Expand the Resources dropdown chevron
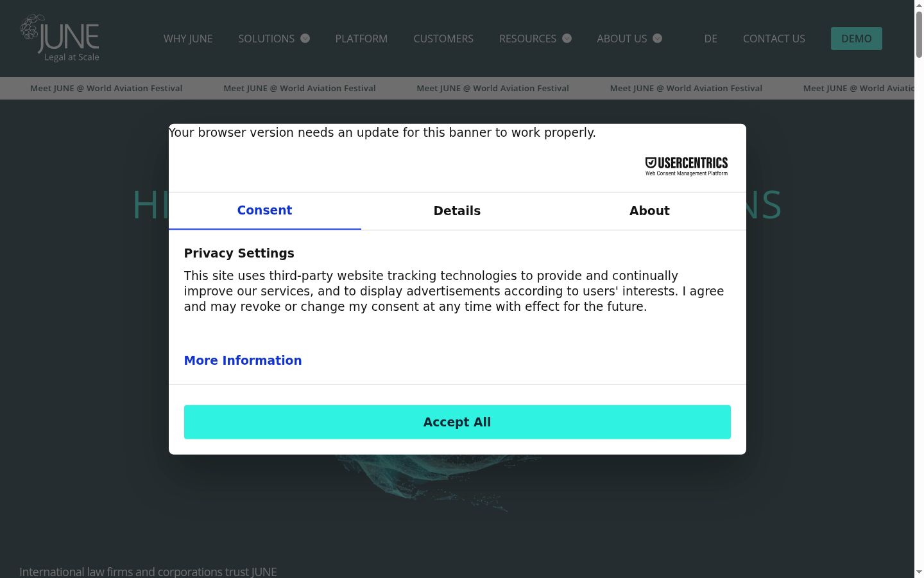Viewport: 924px width, 578px height. 567,39
